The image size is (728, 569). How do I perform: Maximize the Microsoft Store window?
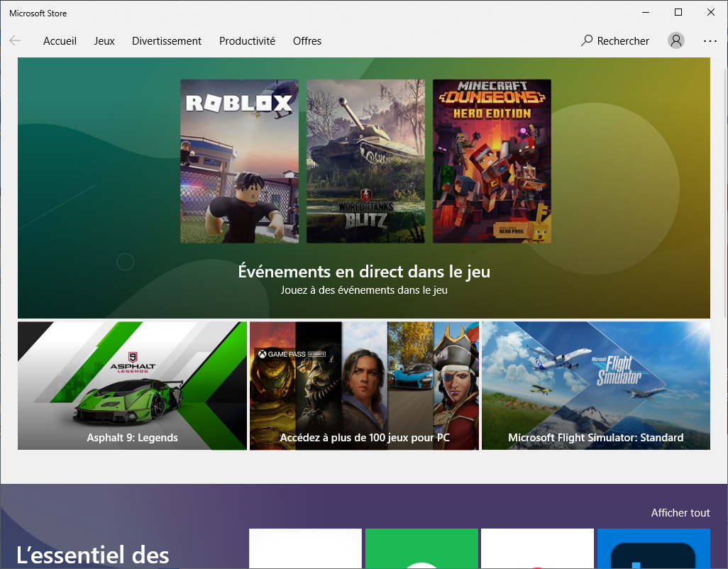[x=678, y=13]
